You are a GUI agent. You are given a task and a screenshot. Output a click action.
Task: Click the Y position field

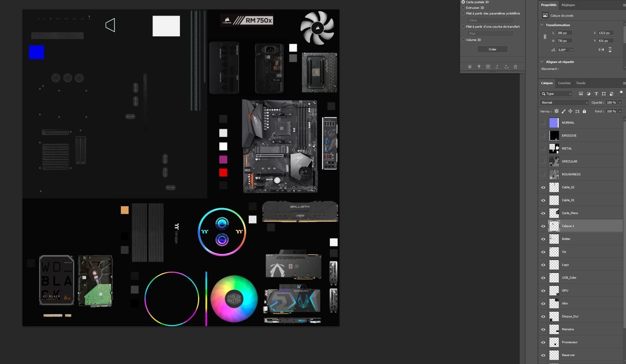click(x=606, y=41)
